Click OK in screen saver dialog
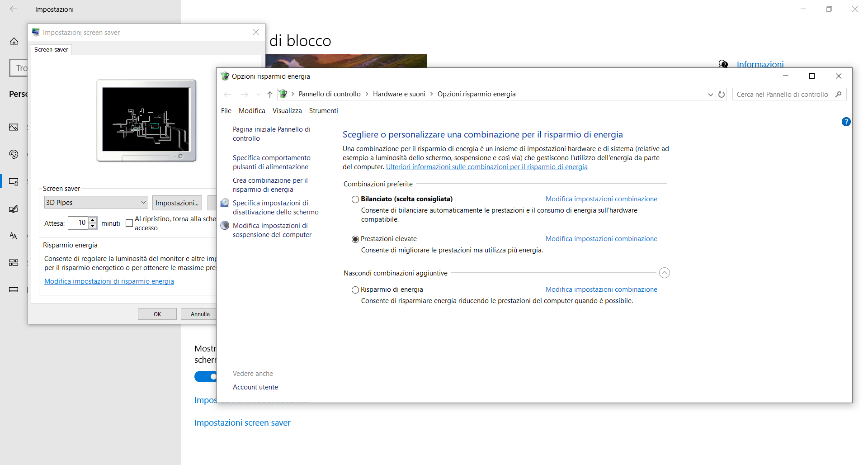Viewport: 868px width, 465px height. pos(157,314)
